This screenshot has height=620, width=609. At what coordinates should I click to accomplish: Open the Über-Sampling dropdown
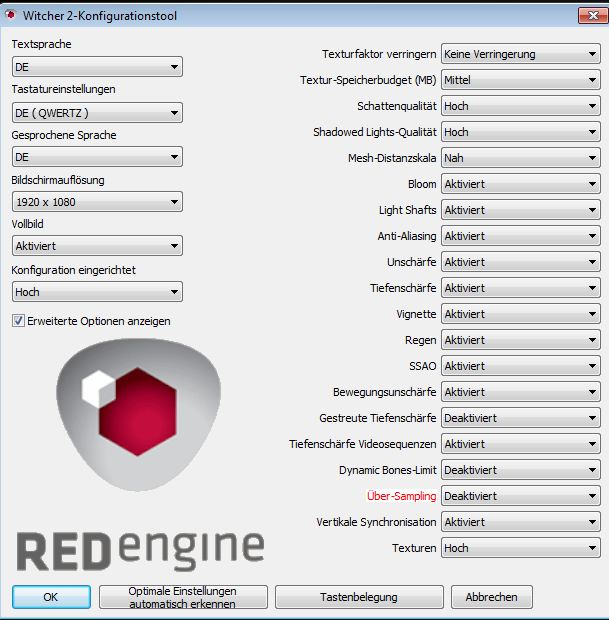click(521, 496)
